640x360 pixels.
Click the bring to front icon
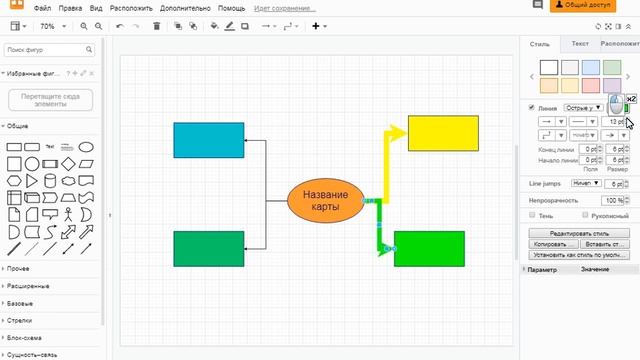[178, 26]
